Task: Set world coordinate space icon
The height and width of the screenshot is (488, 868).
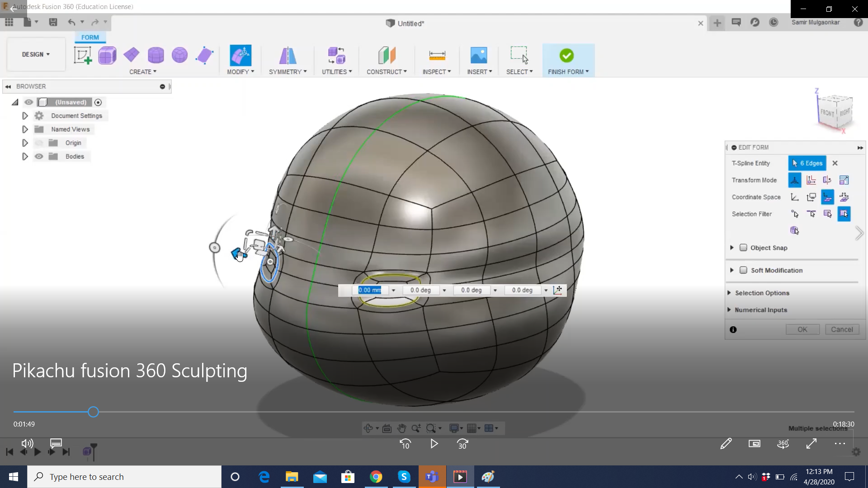Action: pyautogui.click(x=795, y=197)
